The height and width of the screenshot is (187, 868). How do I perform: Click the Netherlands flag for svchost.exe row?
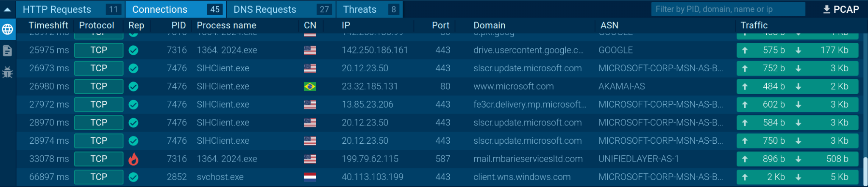310,177
